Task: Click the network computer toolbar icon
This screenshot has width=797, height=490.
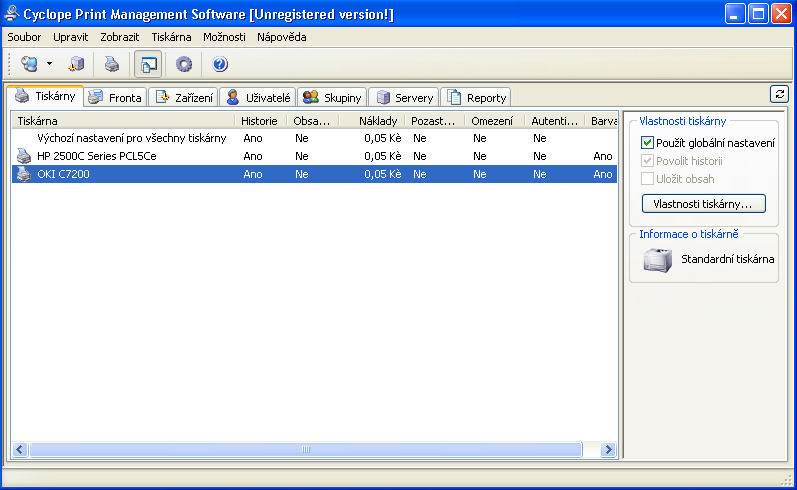Action: click(x=29, y=64)
